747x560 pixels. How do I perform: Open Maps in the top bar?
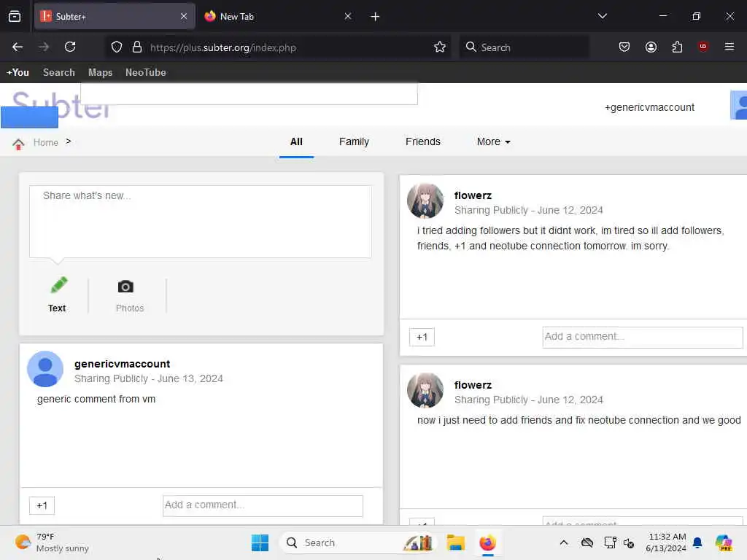tap(100, 72)
